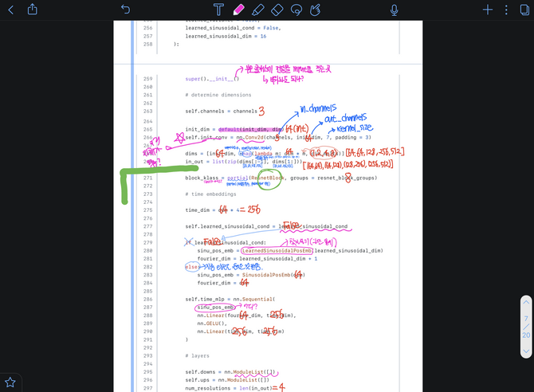Open the share/export menu

[33, 10]
